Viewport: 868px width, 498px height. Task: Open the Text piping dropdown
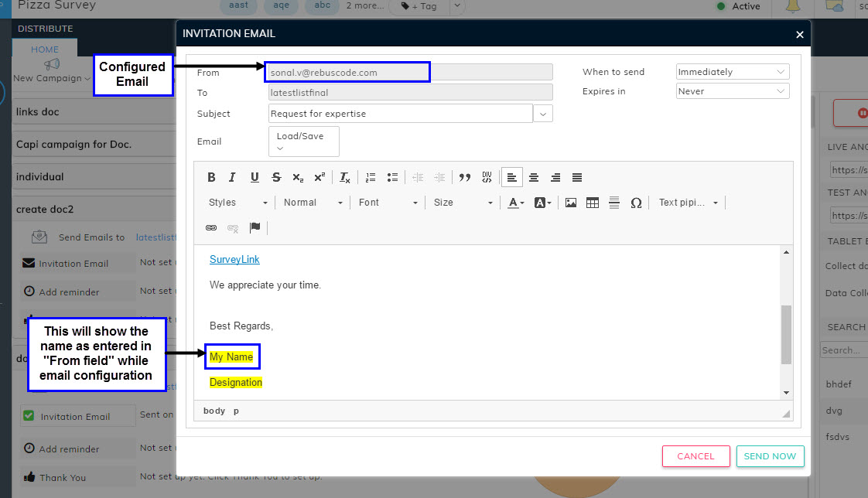(688, 203)
